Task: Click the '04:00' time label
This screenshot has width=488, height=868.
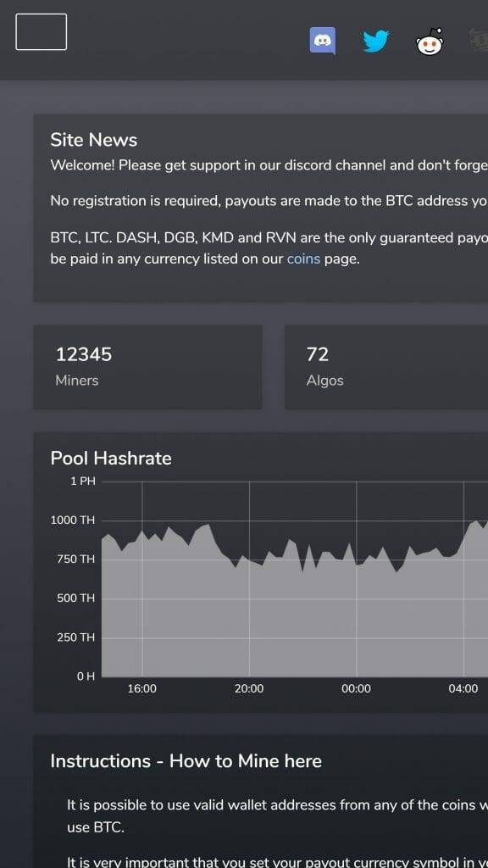Action: [463, 688]
